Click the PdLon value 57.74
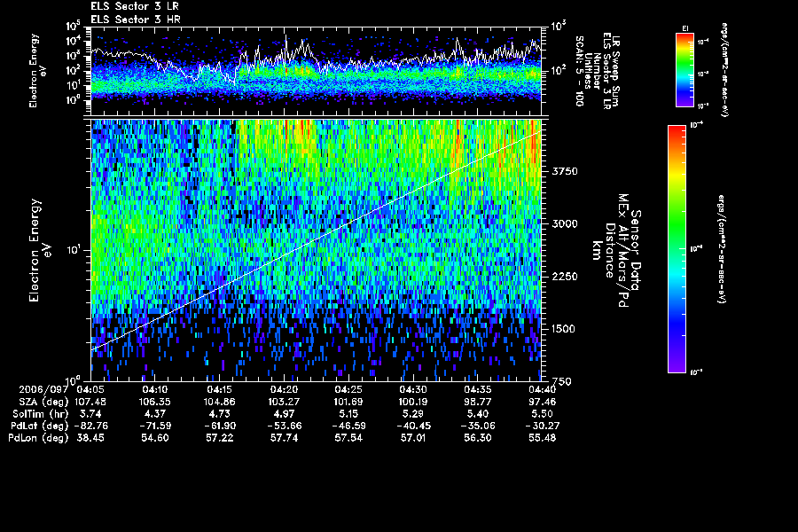Viewport: 798px width, 532px height. pyautogui.click(x=284, y=438)
